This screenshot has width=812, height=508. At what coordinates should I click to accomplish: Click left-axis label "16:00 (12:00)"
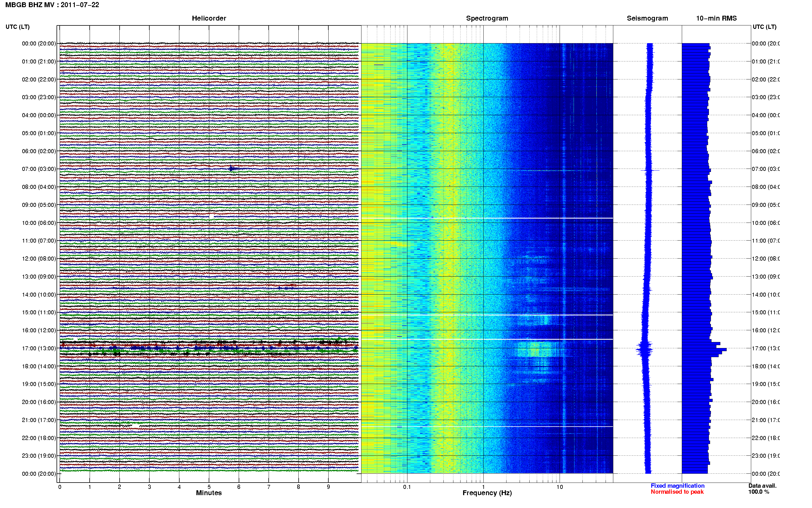(x=39, y=330)
